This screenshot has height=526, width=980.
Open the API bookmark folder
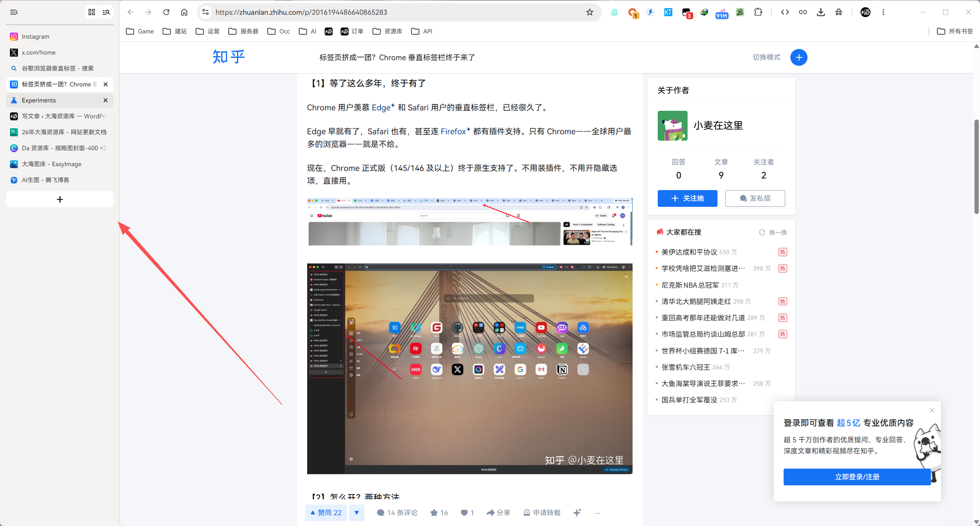click(x=421, y=31)
